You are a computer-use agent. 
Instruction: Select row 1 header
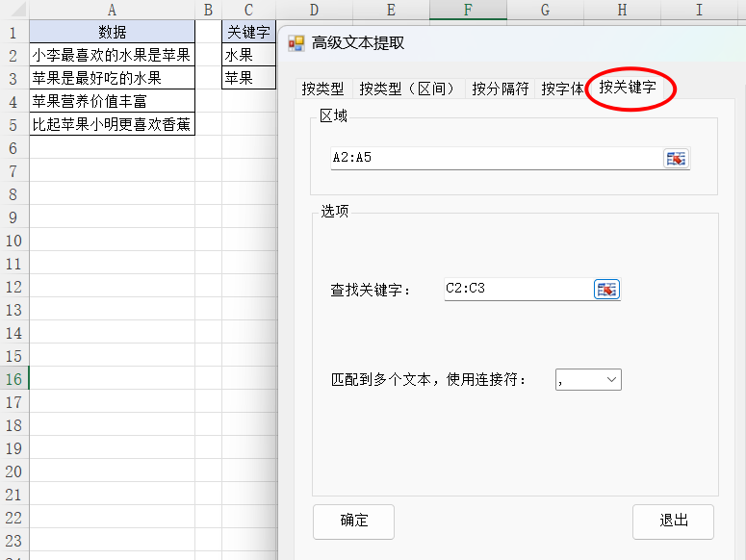14,33
